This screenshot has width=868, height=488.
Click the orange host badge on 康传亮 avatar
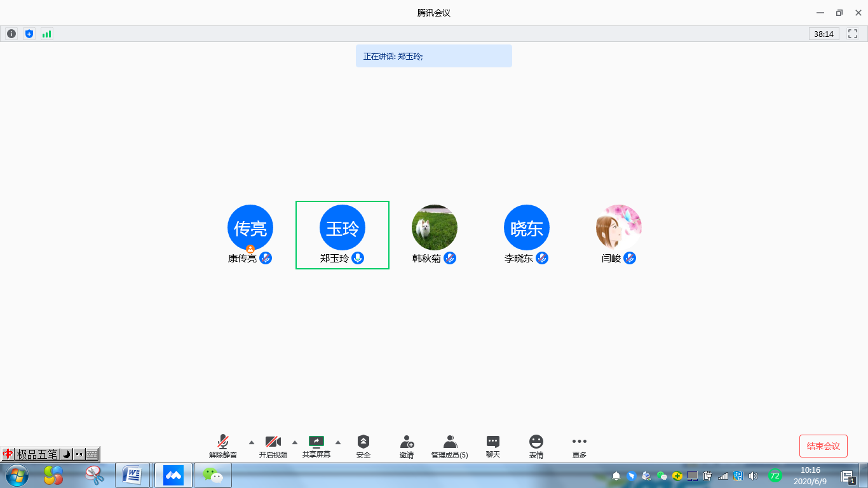coord(250,249)
